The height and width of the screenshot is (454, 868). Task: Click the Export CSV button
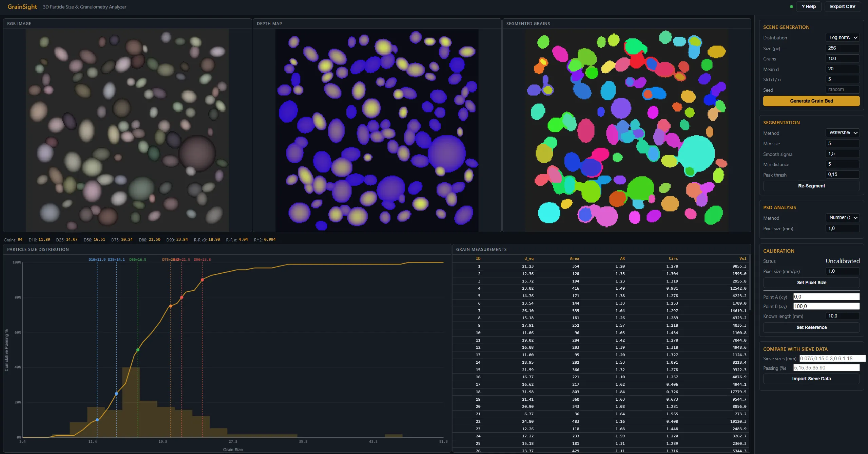(x=843, y=6)
